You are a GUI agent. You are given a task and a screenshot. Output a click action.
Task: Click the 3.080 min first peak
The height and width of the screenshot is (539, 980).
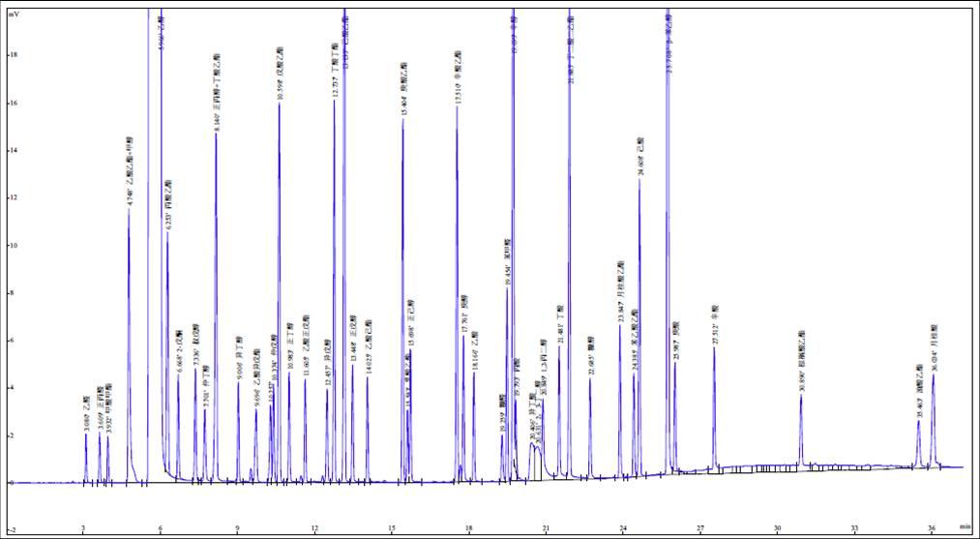pyautogui.click(x=86, y=434)
